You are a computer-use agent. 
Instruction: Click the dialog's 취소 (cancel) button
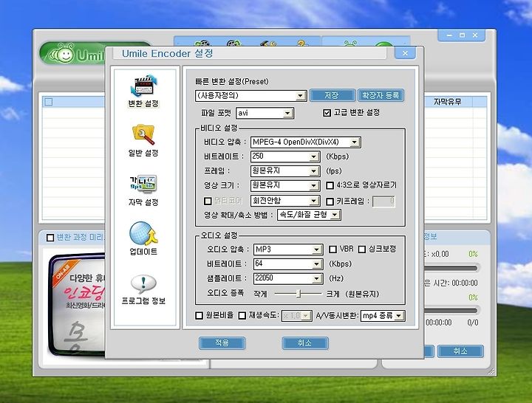click(305, 342)
